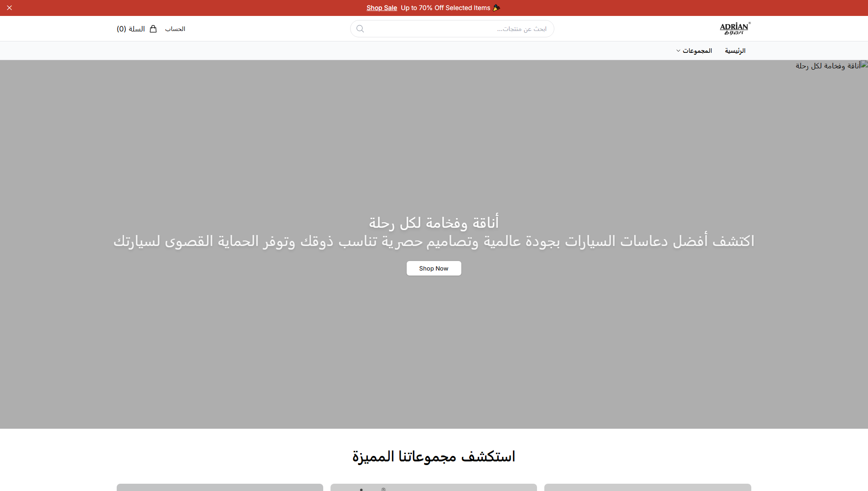Expand the المجموعات collections dropdown
This screenshot has height=491, width=868.
(694, 51)
